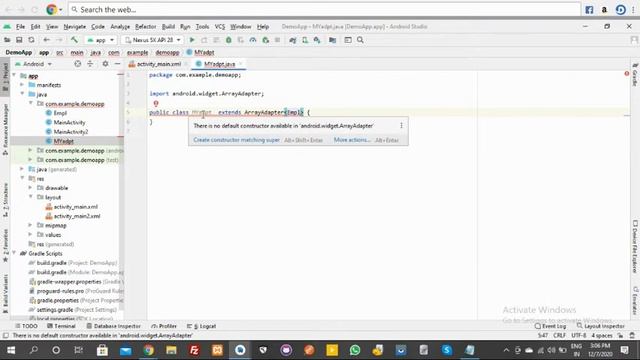Open the profiler gauge toolbar icon
The height and width of the screenshot is (360, 640).
pos(253,40)
